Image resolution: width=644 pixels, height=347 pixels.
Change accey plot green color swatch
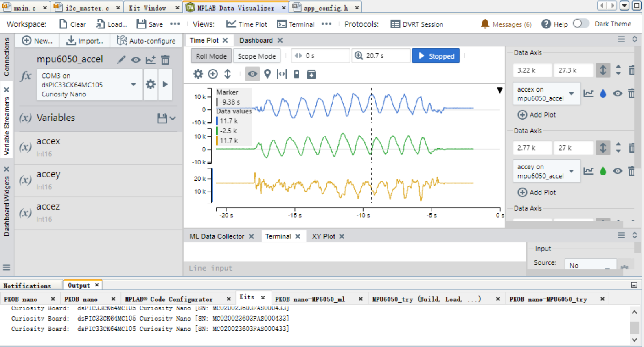click(603, 171)
